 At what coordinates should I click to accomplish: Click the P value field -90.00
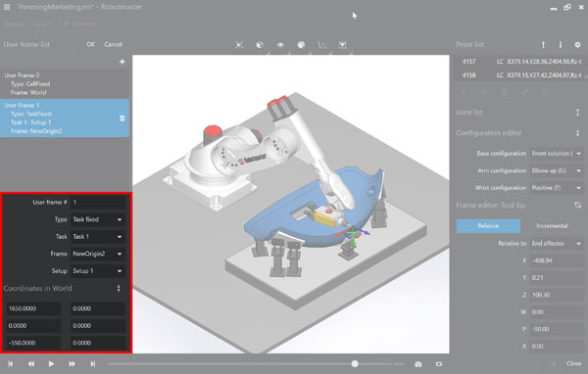[556, 329]
